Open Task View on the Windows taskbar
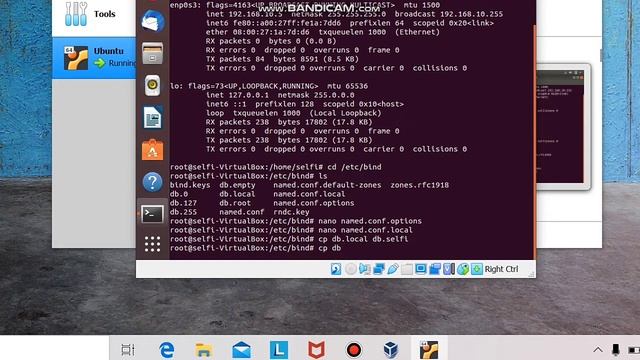 (128, 350)
